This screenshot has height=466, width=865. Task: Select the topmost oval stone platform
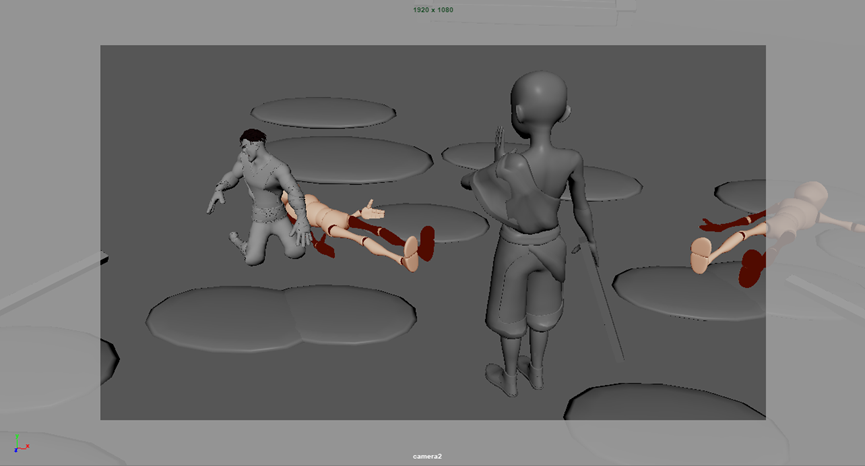(x=323, y=113)
